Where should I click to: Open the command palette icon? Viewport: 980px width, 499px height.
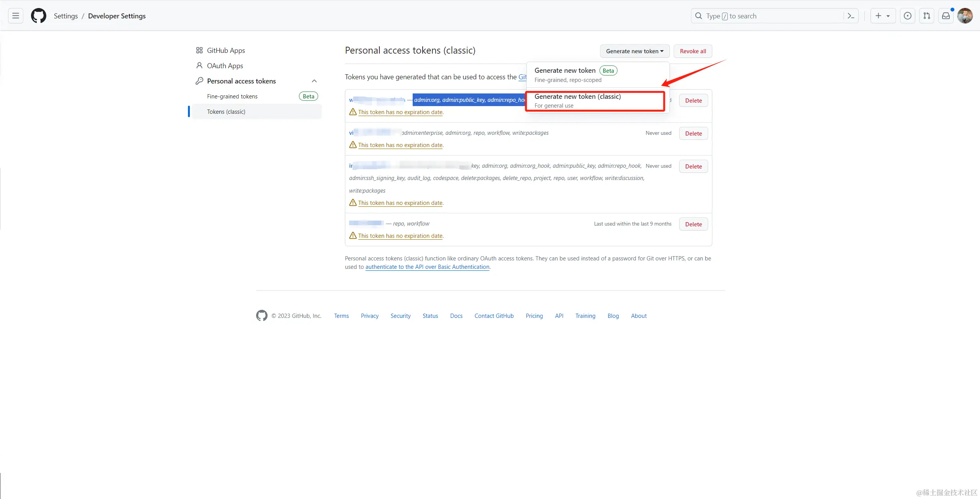click(851, 16)
